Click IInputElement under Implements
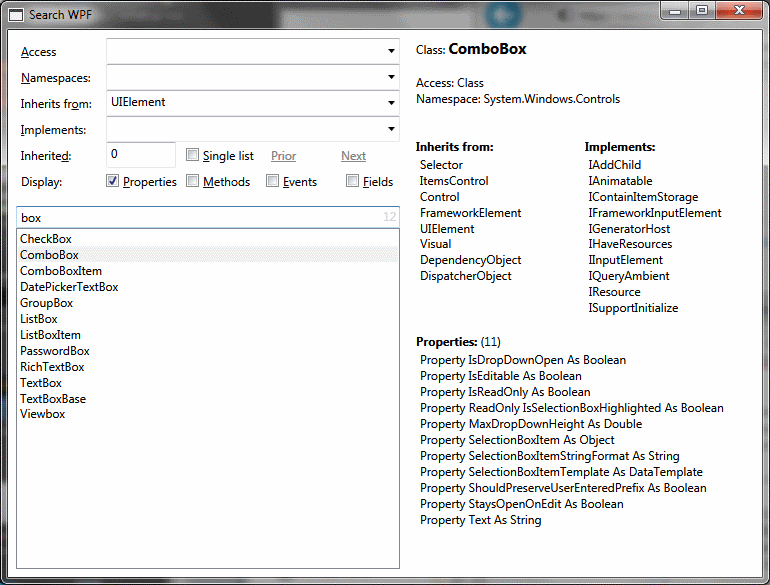This screenshot has height=585, width=770. pos(625,260)
